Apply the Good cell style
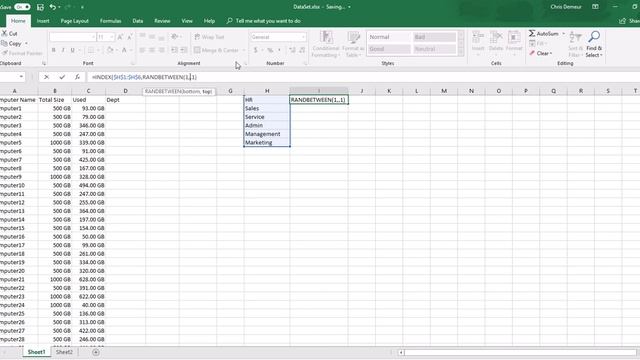 click(389, 49)
